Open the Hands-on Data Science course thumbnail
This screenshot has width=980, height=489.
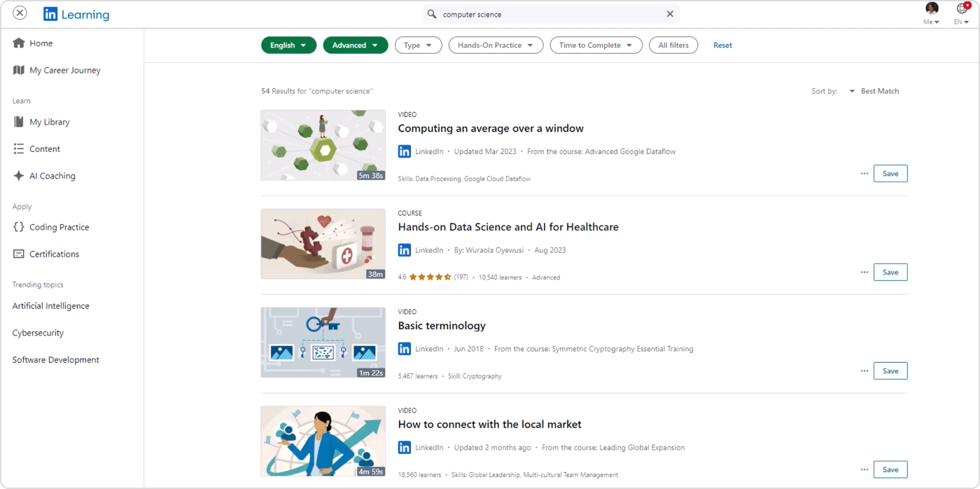click(323, 243)
